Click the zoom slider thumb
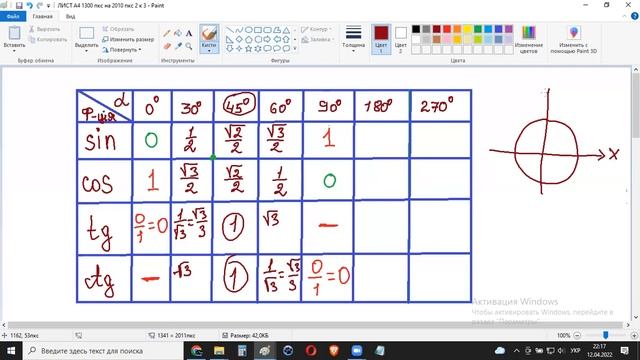This screenshot has height=360, width=640. coord(606,335)
